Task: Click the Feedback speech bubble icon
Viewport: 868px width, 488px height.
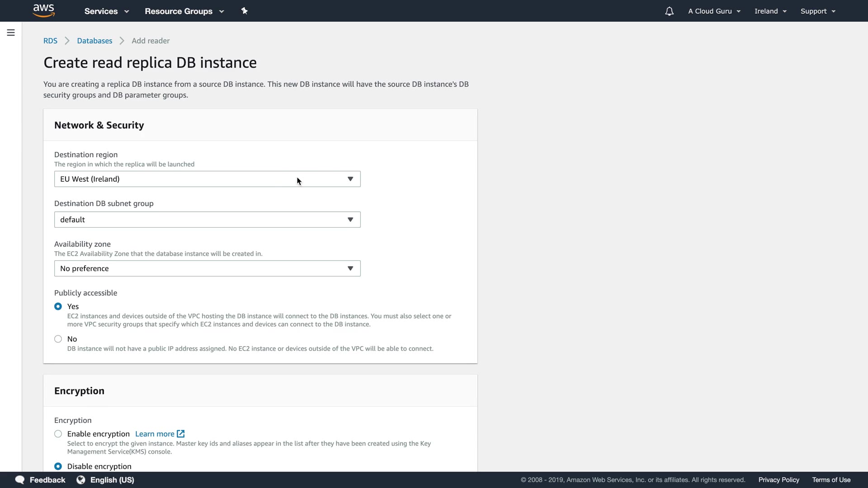Action: [20, 480]
